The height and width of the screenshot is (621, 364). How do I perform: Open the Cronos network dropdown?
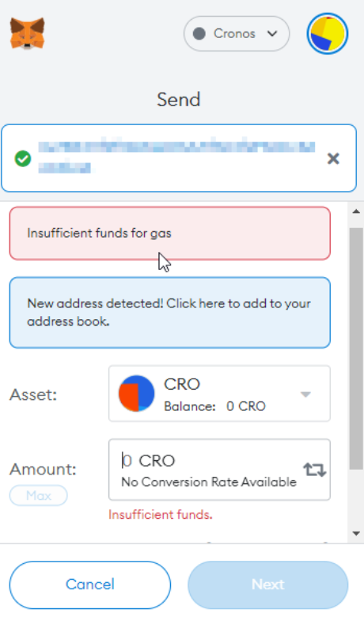tap(237, 33)
